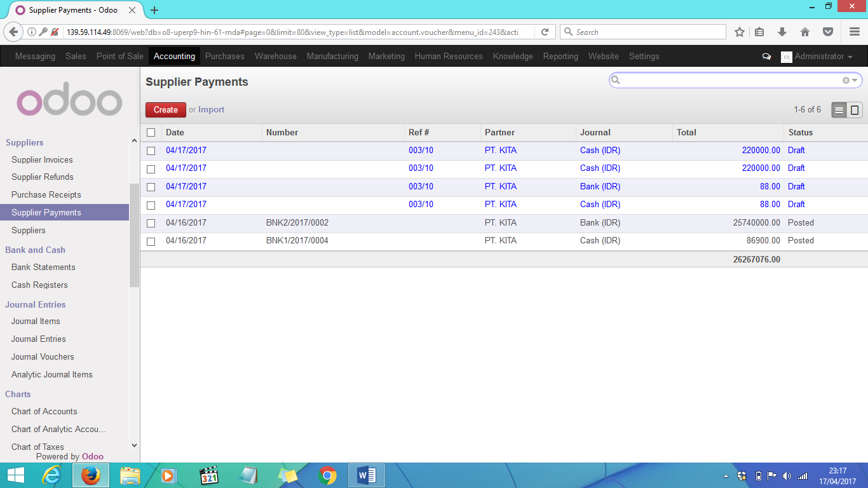Switch to form view icon

click(855, 110)
